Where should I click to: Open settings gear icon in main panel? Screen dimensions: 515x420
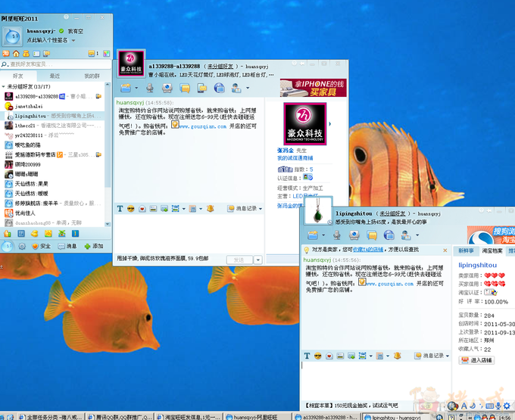click(22, 246)
